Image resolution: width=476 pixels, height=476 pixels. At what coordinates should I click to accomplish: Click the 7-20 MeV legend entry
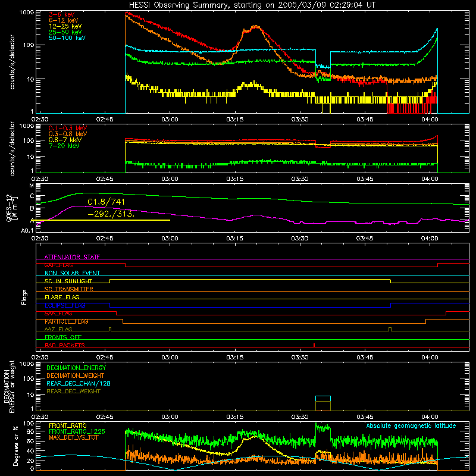tap(64, 146)
